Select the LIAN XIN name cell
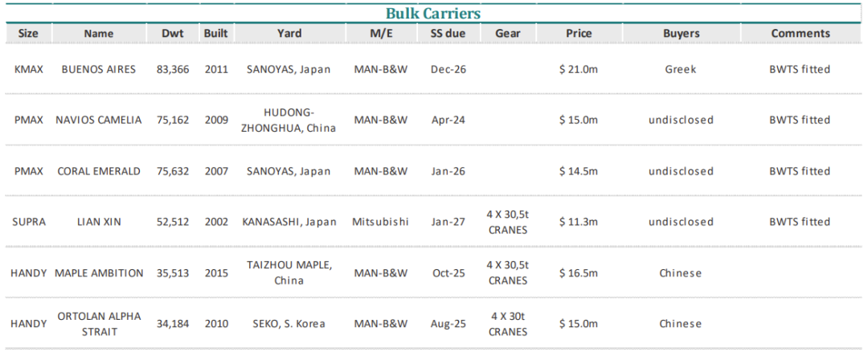The image size is (868, 360). point(99,222)
